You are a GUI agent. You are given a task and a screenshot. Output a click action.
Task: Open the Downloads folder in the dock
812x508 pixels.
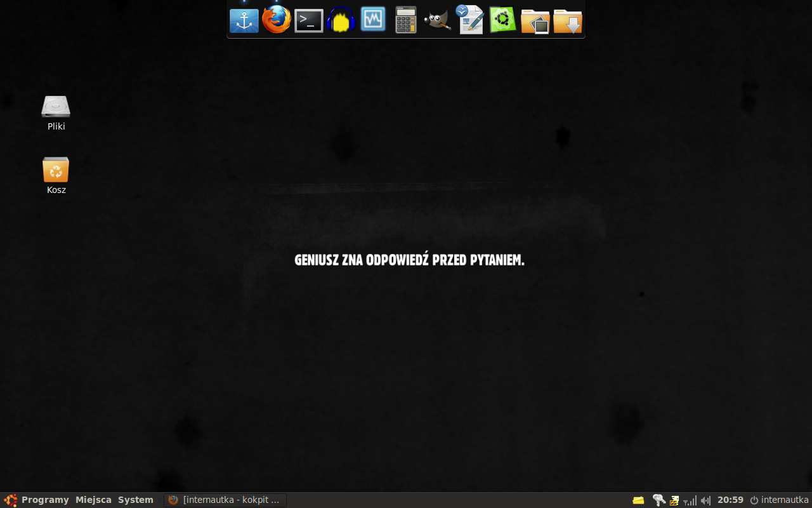tap(568, 21)
